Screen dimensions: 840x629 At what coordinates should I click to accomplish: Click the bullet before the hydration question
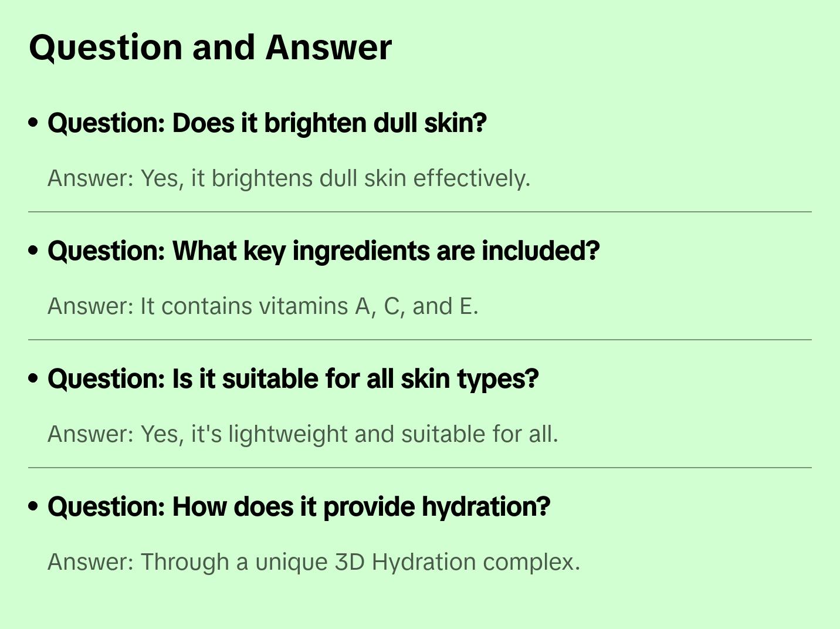[33, 506]
